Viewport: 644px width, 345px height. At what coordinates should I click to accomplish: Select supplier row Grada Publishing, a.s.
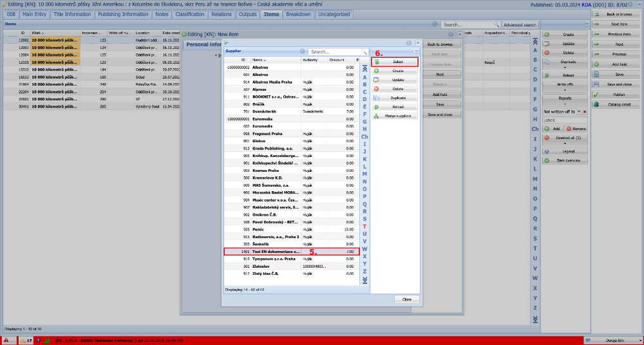click(x=292, y=149)
